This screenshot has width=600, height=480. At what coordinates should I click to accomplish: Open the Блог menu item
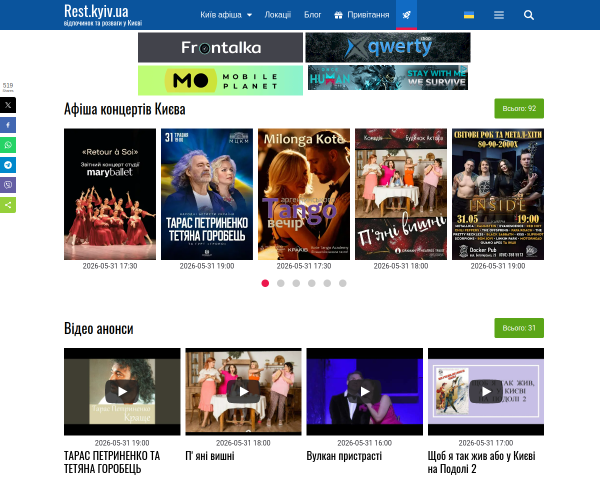click(312, 15)
